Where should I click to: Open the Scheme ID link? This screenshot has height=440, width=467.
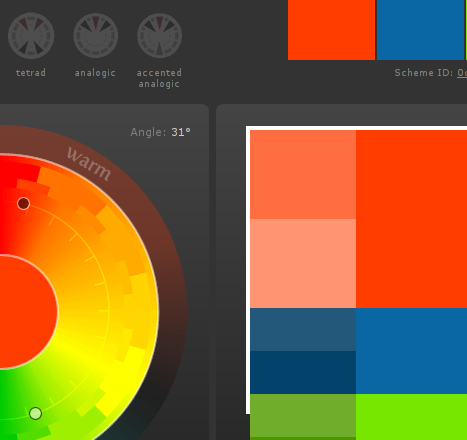[x=462, y=73]
